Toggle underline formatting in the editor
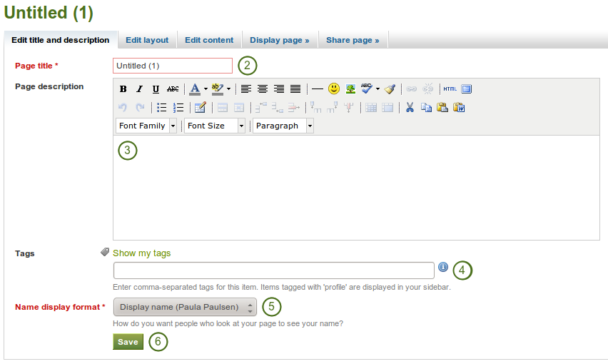The height and width of the screenshot is (364, 608). (156, 89)
